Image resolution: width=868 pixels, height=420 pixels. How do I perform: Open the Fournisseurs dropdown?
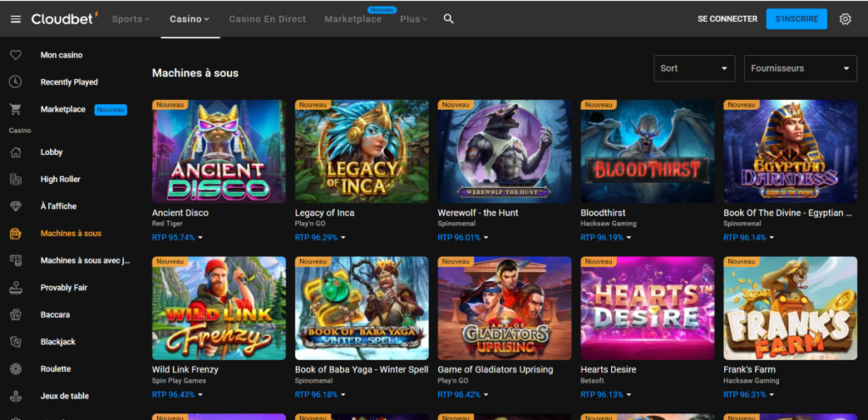click(800, 69)
